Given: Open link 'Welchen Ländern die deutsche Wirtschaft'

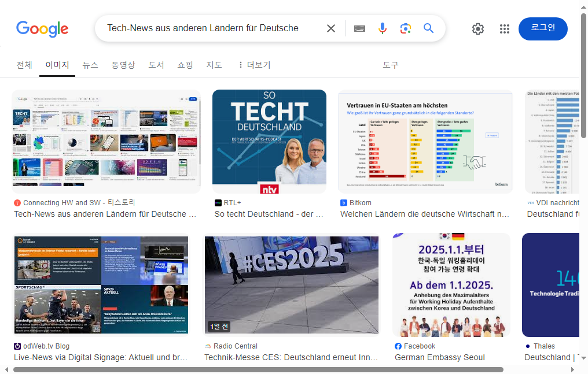Looking at the screenshot, I should pyautogui.click(x=424, y=214).
